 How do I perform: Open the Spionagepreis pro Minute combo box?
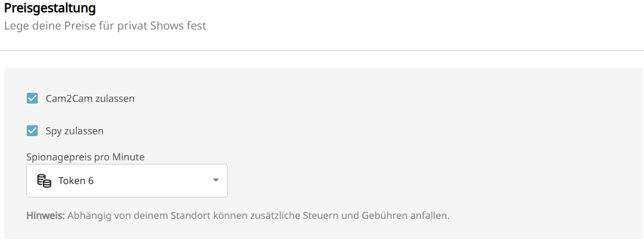pos(127,181)
